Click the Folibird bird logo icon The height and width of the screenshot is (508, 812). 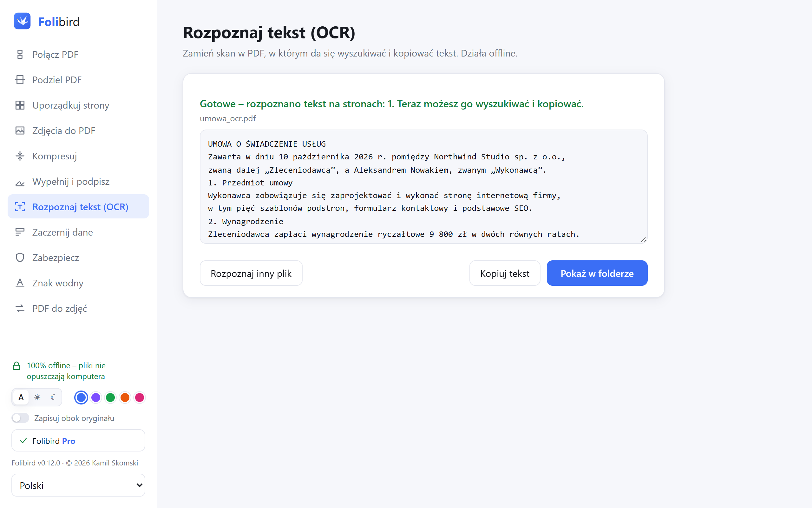click(x=22, y=21)
